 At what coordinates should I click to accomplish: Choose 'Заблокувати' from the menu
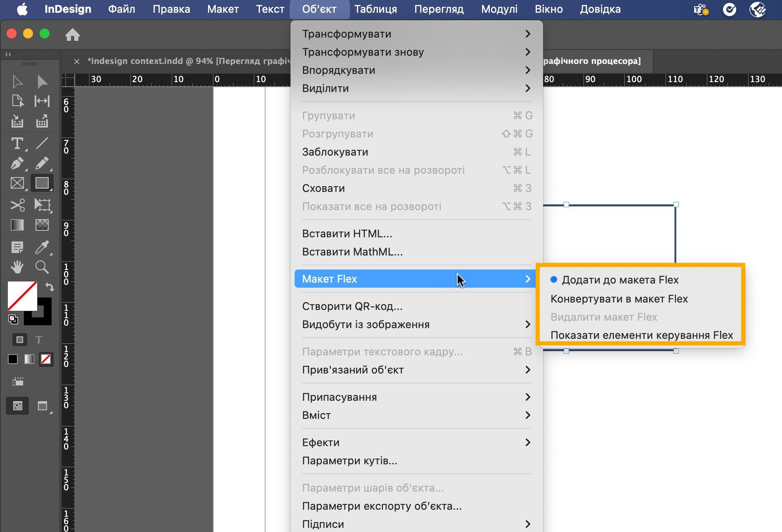tap(416, 152)
